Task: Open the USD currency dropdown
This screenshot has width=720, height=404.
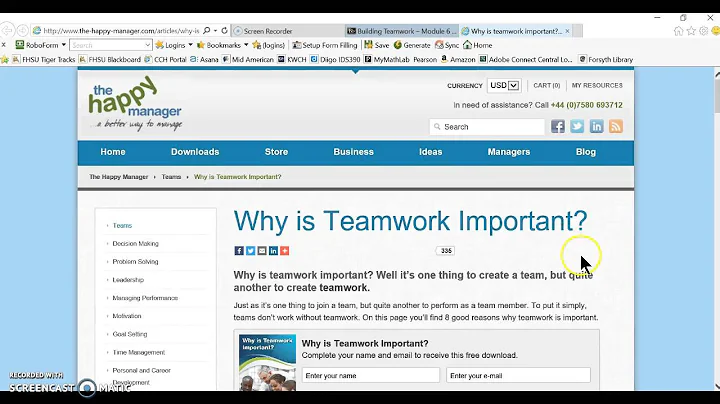Action: pyautogui.click(x=504, y=85)
